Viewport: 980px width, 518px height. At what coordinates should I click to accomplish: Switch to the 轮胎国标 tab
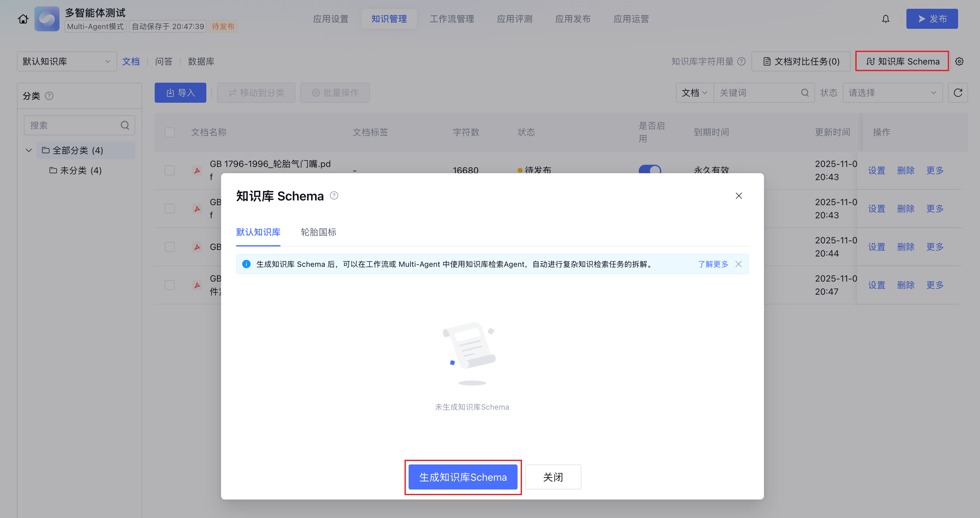coord(318,232)
